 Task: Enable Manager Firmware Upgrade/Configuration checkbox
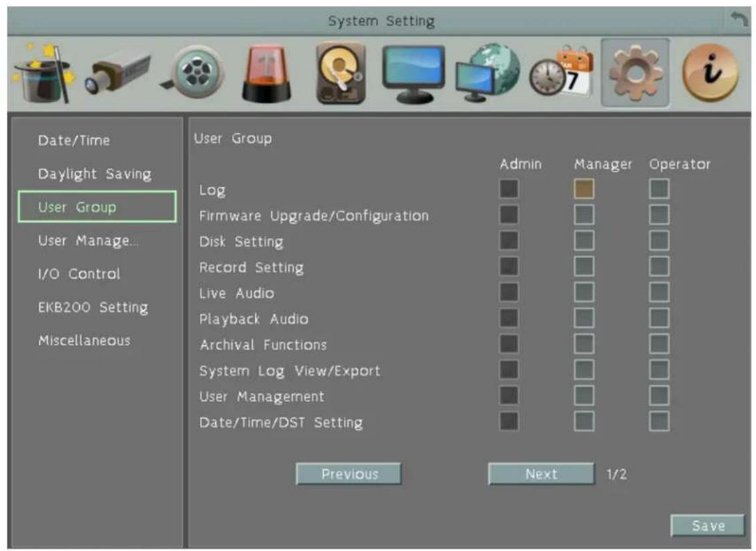(x=584, y=215)
